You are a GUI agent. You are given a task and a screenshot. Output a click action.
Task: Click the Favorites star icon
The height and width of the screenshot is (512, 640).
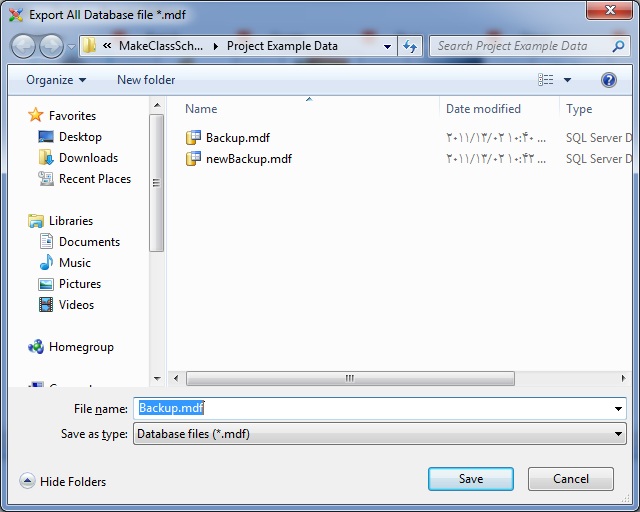tap(36, 115)
